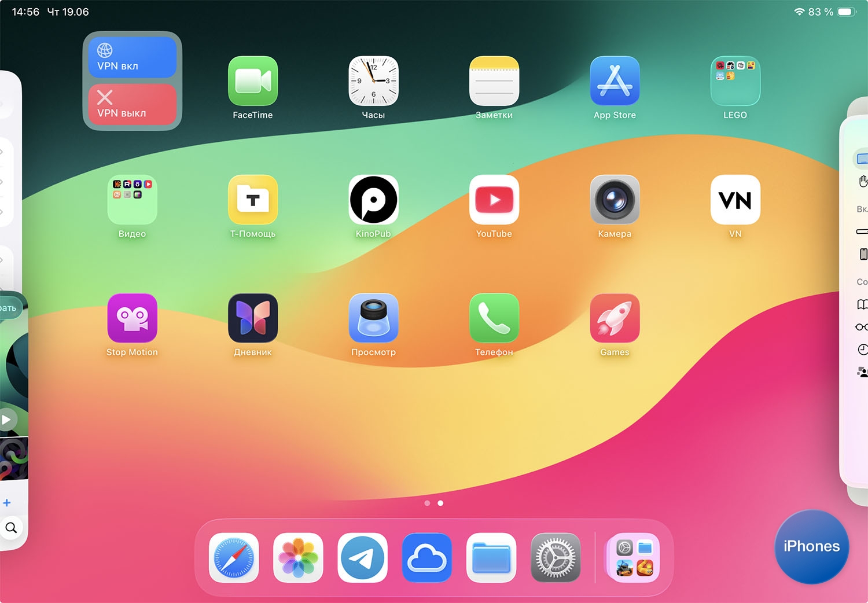Tap the 14:56 time in the status bar
Screen dimensions: 868x603
click(x=25, y=12)
